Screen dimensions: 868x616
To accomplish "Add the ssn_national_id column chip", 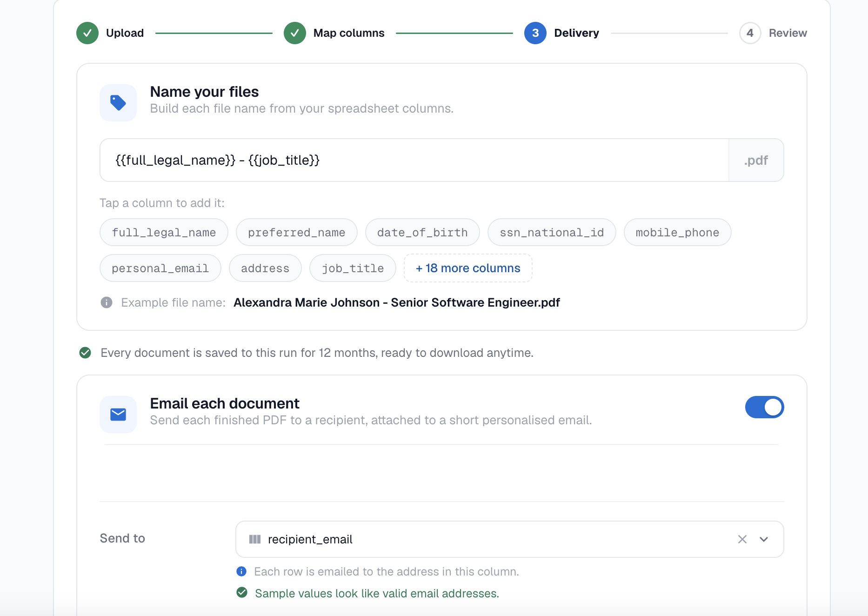I will pos(552,232).
